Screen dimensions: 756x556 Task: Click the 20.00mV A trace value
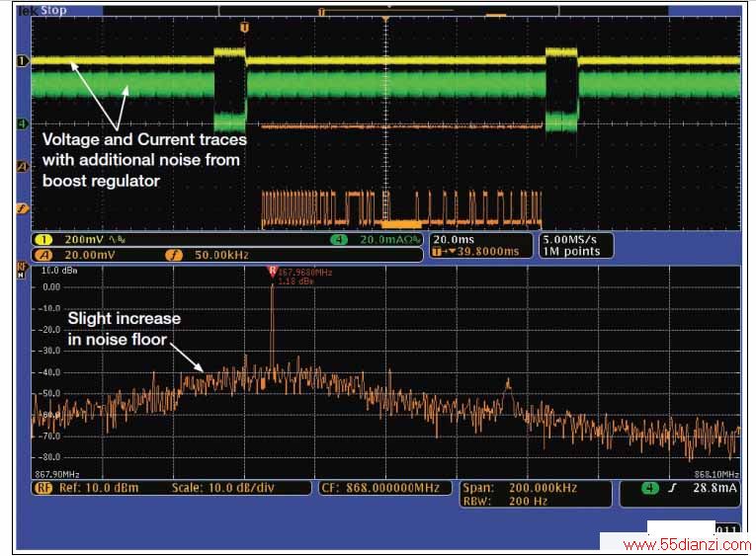(90, 255)
